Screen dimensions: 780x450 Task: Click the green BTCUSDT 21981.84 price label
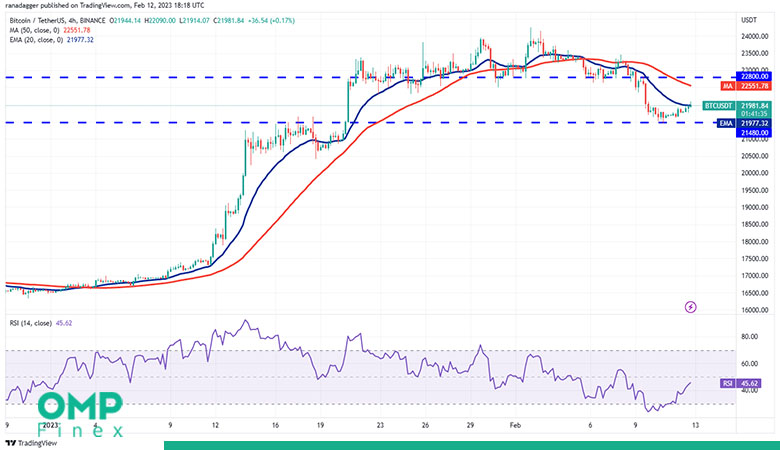click(x=737, y=106)
